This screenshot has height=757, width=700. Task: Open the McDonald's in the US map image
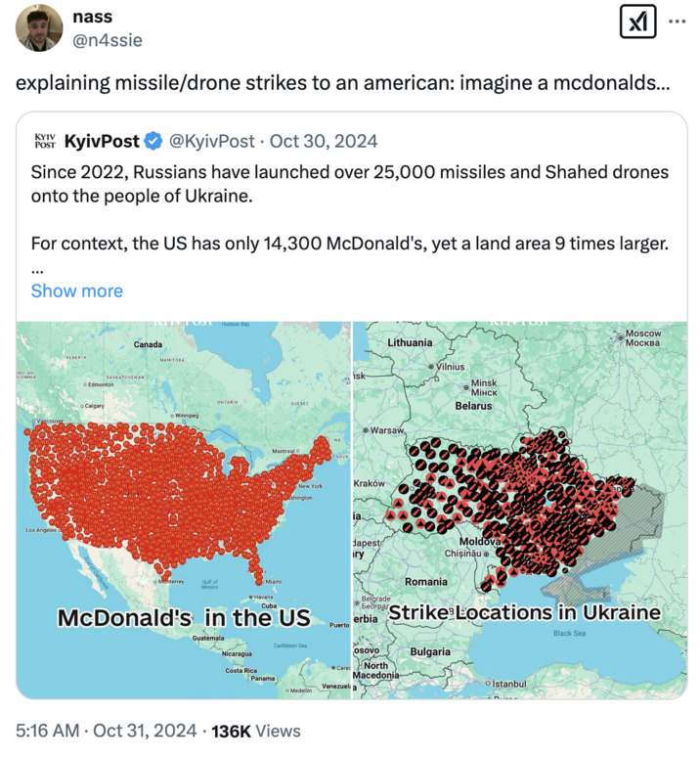183,509
